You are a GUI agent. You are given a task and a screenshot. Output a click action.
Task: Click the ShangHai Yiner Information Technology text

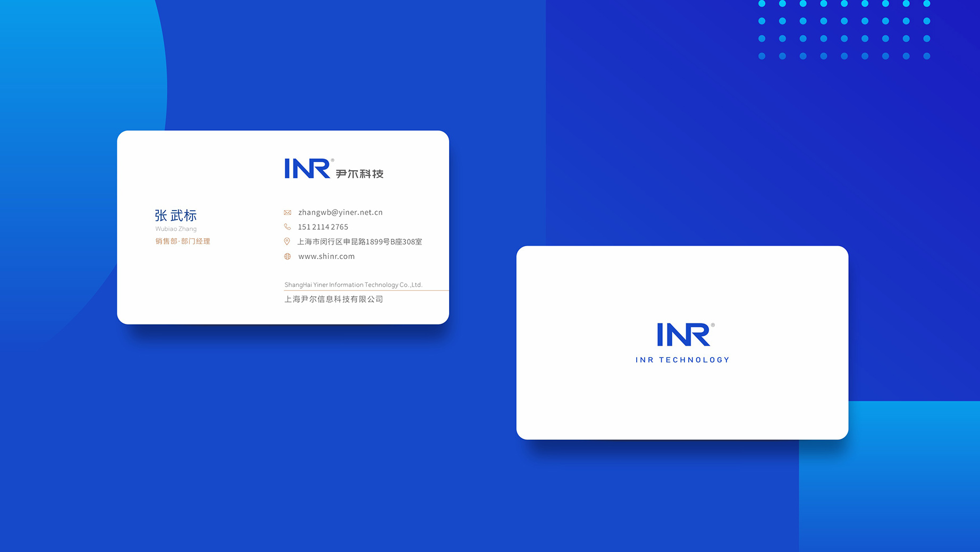click(353, 285)
